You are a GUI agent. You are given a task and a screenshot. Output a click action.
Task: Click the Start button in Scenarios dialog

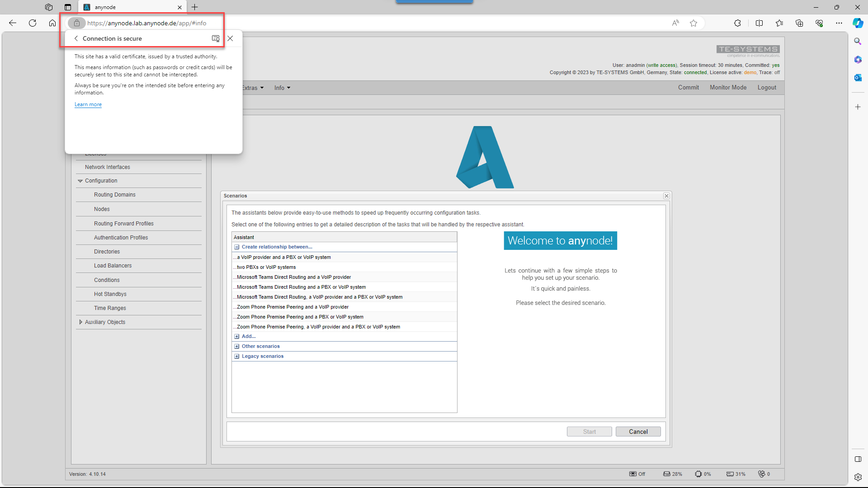click(589, 431)
